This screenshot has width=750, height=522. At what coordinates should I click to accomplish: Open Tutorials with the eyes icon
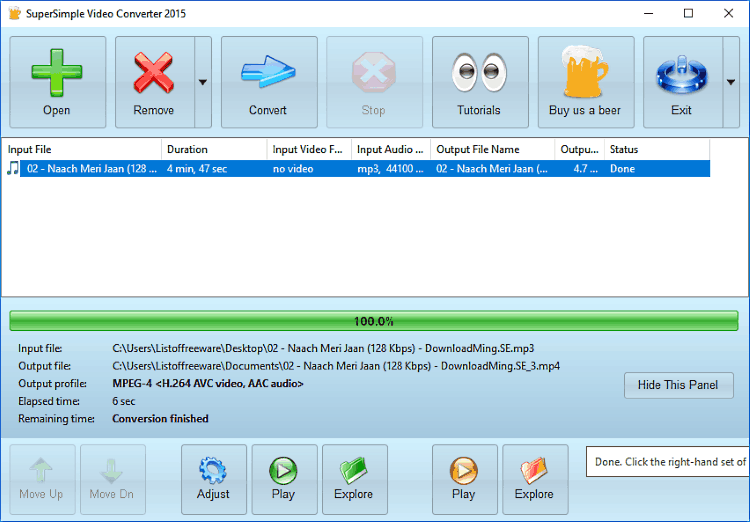pyautogui.click(x=480, y=82)
